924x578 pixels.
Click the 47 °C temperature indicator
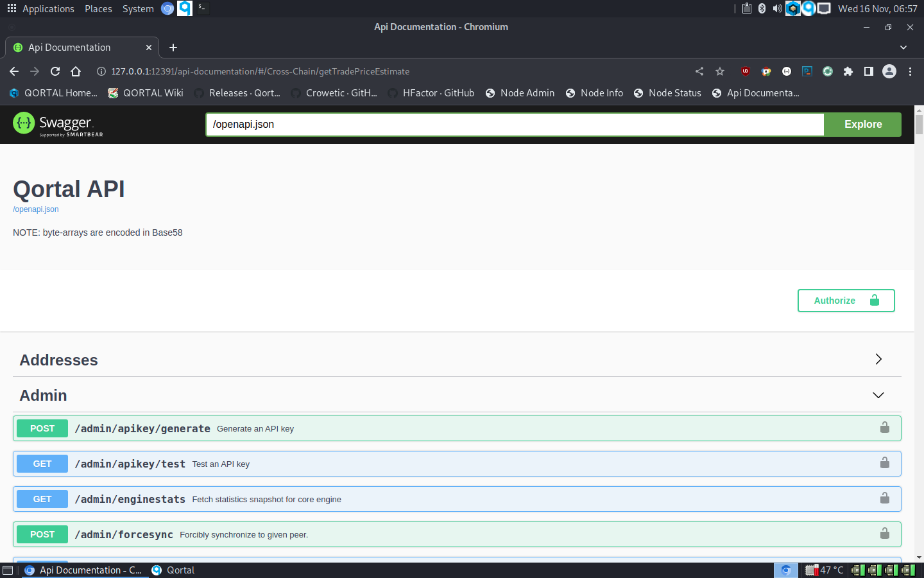pyautogui.click(x=825, y=570)
